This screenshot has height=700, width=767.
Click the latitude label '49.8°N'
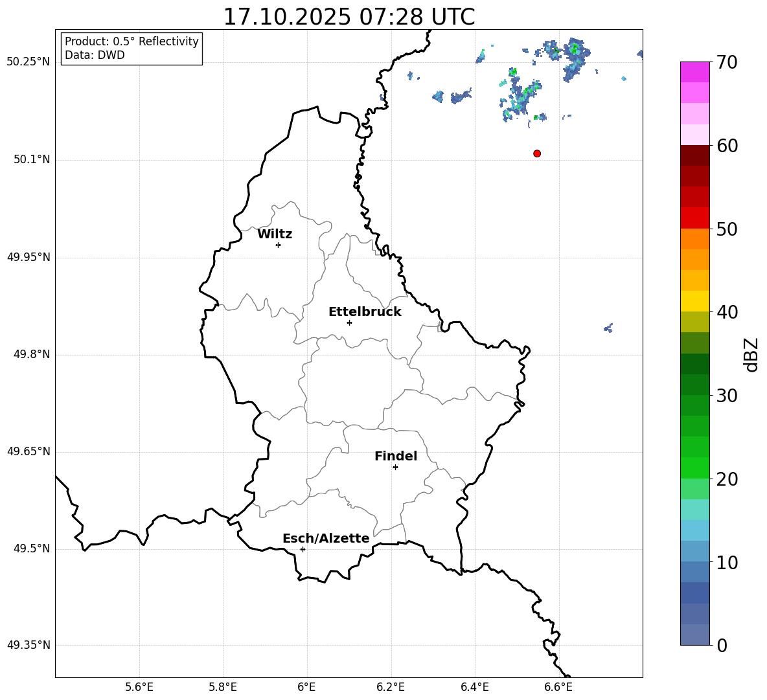[32, 354]
